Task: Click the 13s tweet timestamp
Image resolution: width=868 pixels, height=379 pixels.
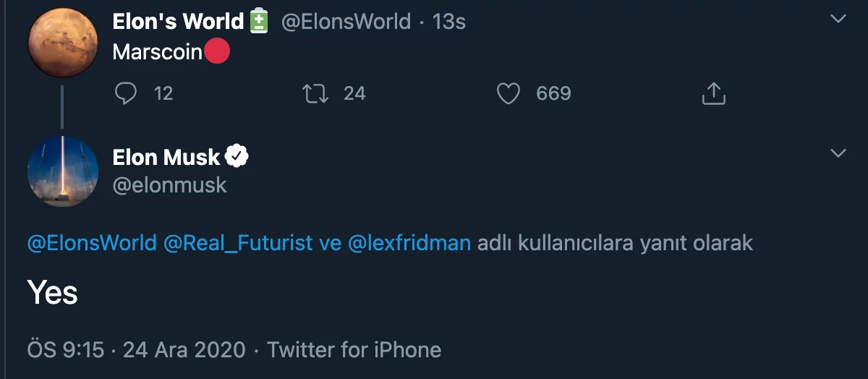Action: coord(449,22)
